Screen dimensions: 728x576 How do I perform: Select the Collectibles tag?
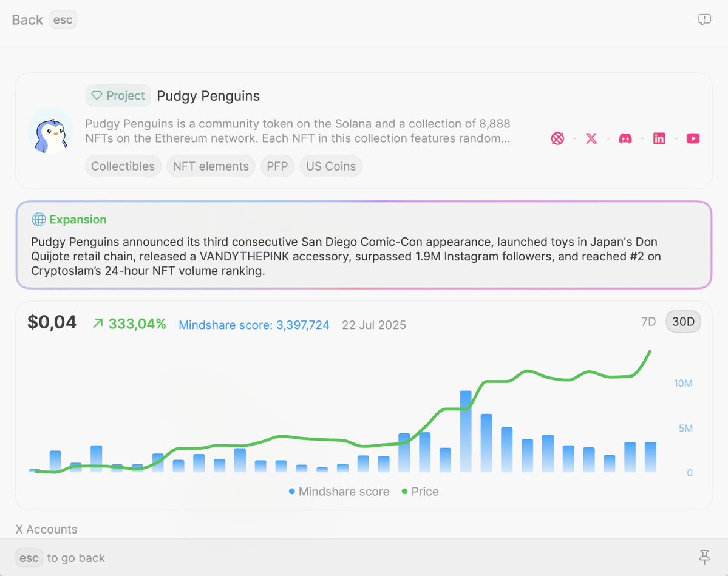123,166
